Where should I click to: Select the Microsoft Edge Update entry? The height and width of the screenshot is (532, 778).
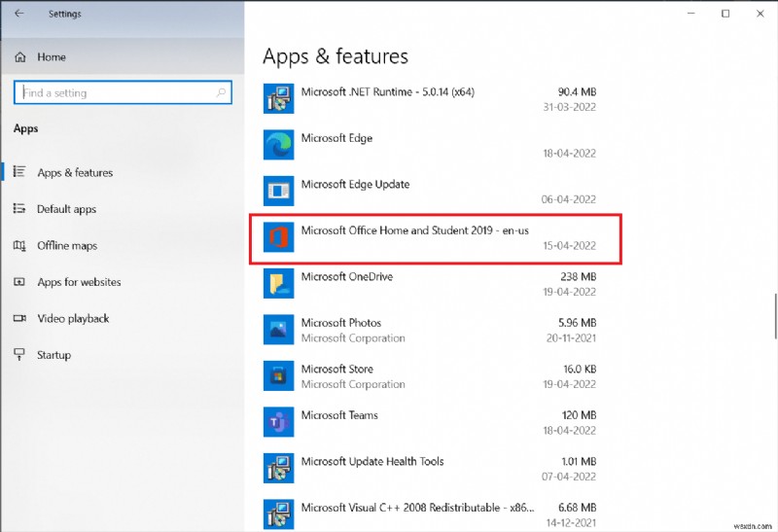pos(430,191)
